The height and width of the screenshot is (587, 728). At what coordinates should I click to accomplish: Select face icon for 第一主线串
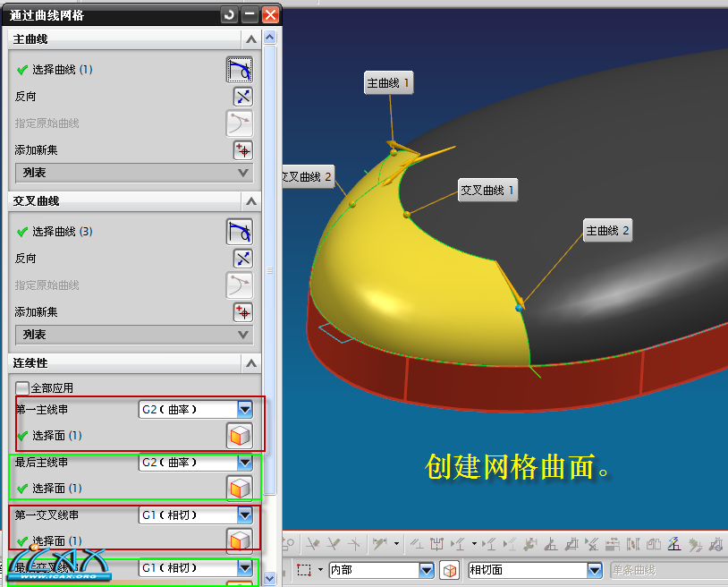pyautogui.click(x=240, y=436)
